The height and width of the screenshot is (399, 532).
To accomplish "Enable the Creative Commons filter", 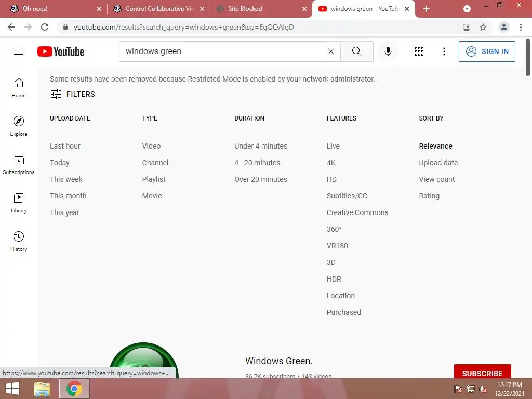I will tap(357, 212).
